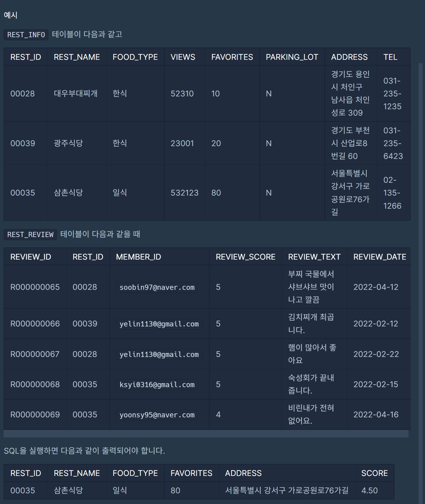Viewport: 425px width, 504px height.
Task: Click views value 532123
Action: point(184,193)
